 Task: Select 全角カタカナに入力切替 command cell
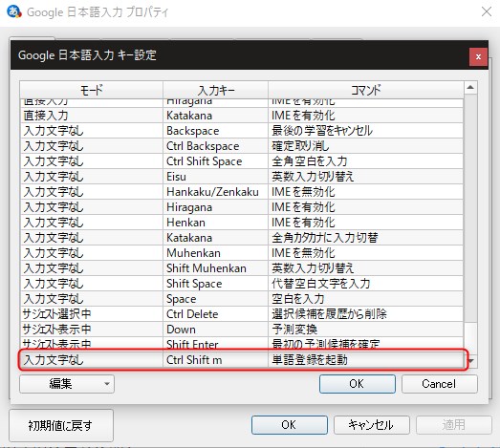click(x=366, y=238)
